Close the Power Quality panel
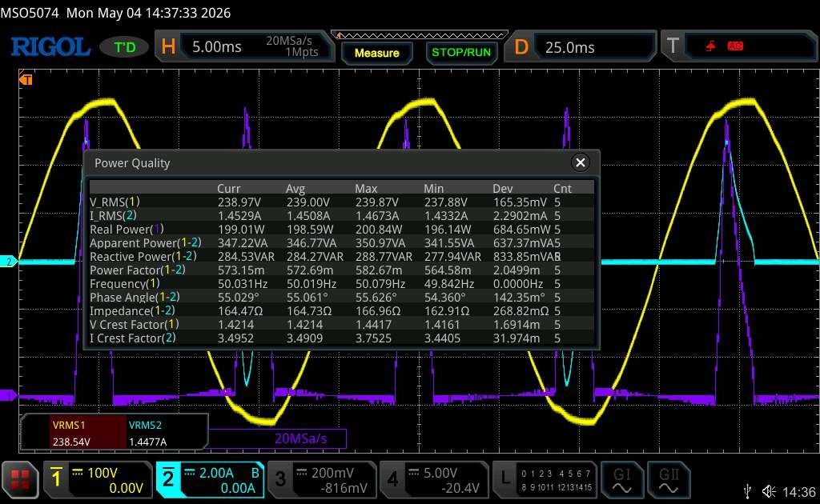This screenshot has height=504, width=820. coord(580,162)
